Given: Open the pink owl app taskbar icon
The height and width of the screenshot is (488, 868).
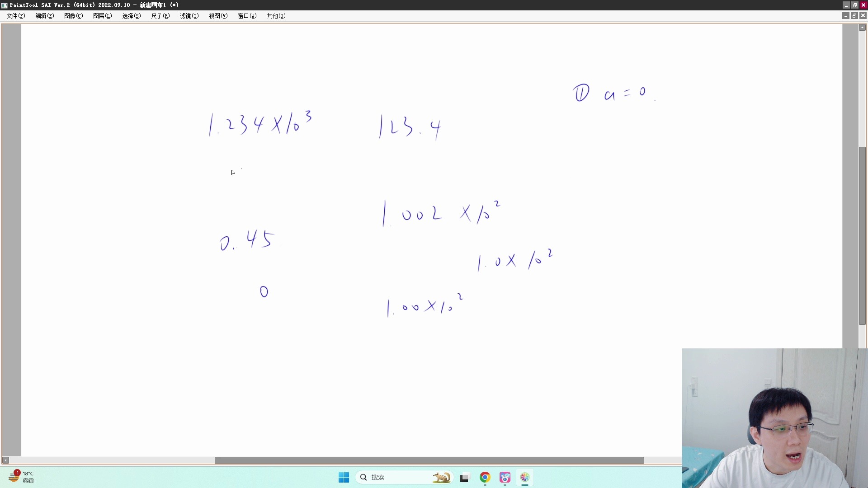Looking at the screenshot, I should point(505,477).
